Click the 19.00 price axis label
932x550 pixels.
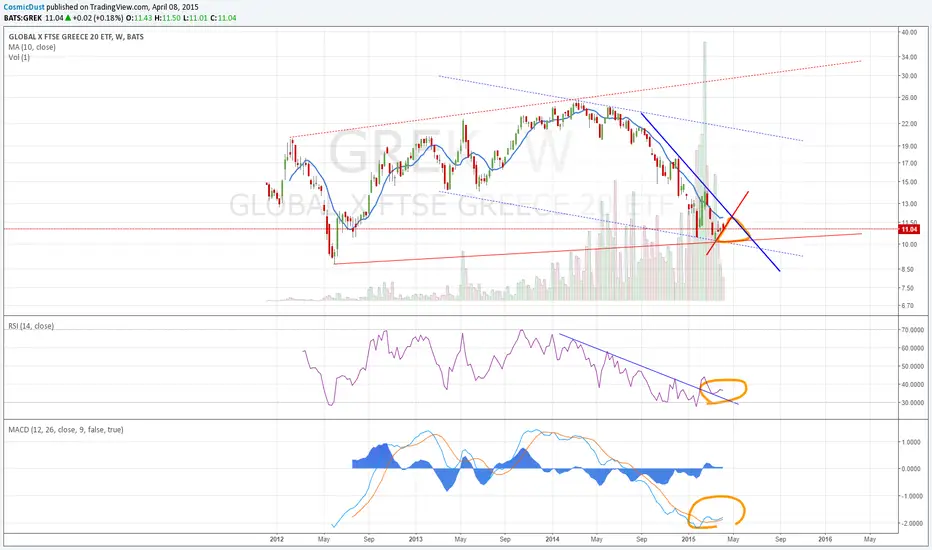909,146
